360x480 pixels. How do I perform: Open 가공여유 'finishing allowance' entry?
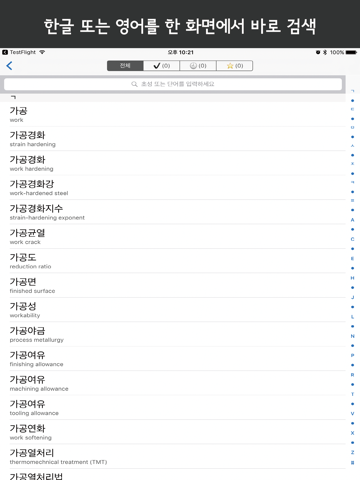click(x=173, y=359)
